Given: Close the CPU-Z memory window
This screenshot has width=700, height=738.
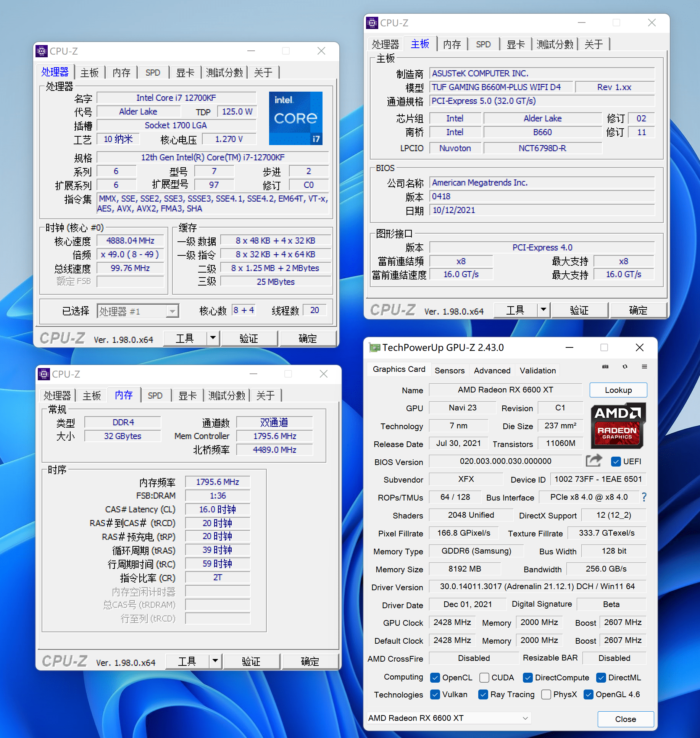Looking at the screenshot, I should click(324, 374).
